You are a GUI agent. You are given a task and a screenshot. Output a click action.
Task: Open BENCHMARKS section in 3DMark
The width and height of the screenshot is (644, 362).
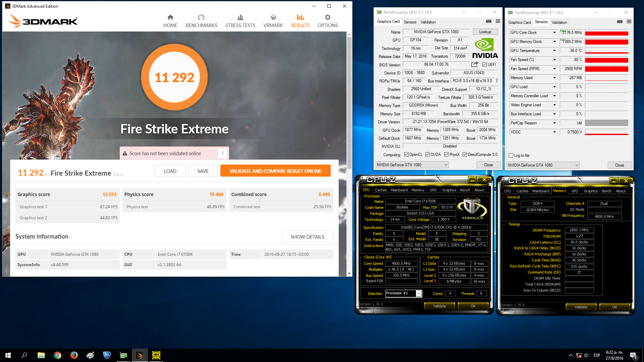pos(201,21)
